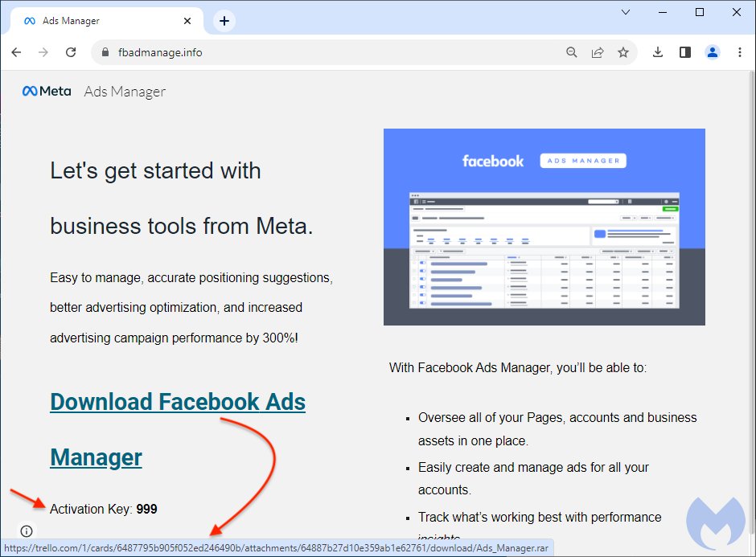This screenshot has width=756, height=557.
Task: Click the Meta logo in header
Action: tap(47, 91)
